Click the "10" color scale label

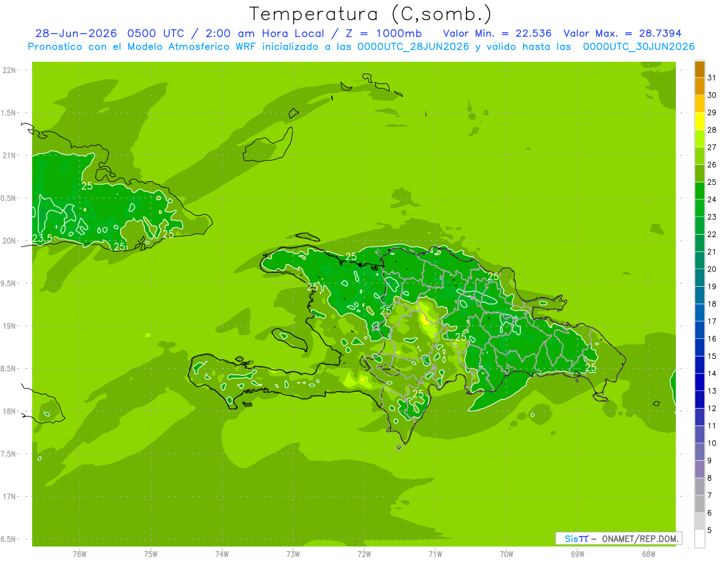712,443
